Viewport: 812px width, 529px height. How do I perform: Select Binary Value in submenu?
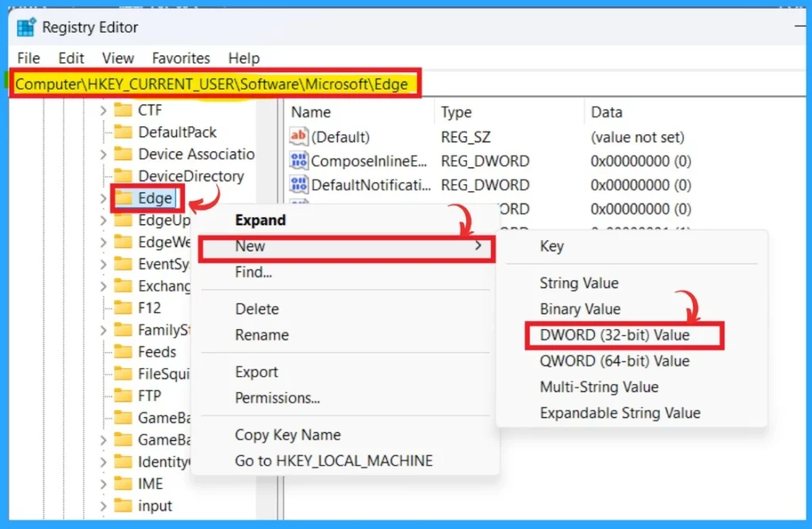631,309
